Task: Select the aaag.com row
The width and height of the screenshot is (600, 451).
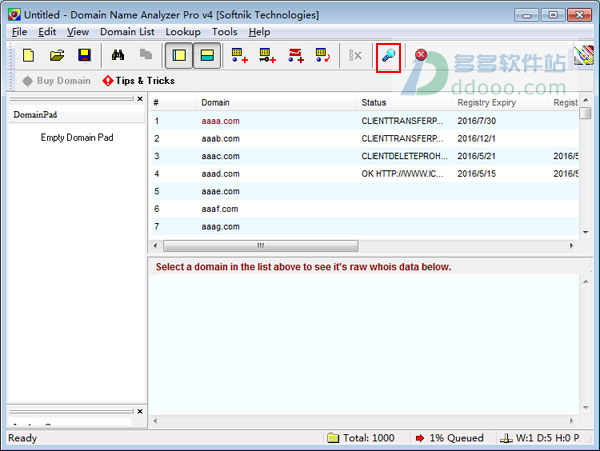Action: pyautogui.click(x=365, y=226)
